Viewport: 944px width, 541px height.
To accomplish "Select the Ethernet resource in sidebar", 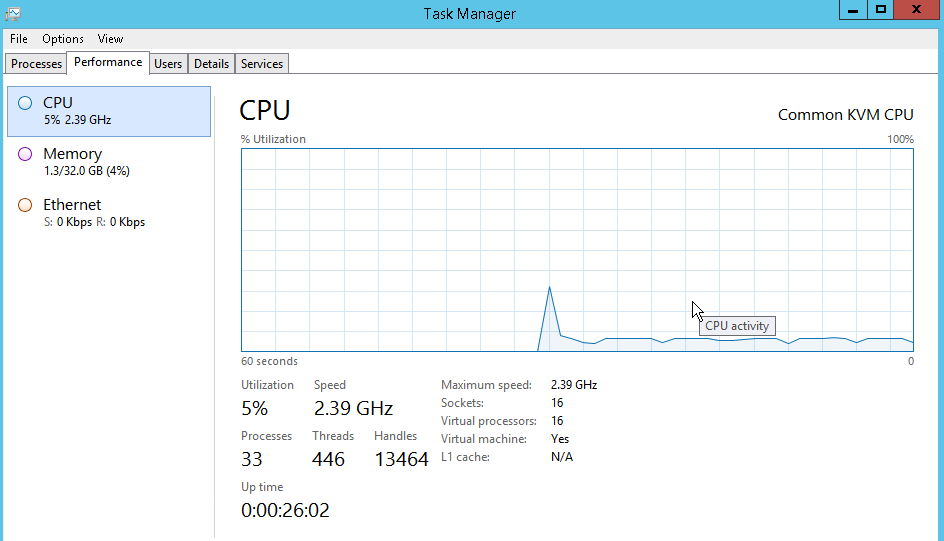I will pos(109,213).
